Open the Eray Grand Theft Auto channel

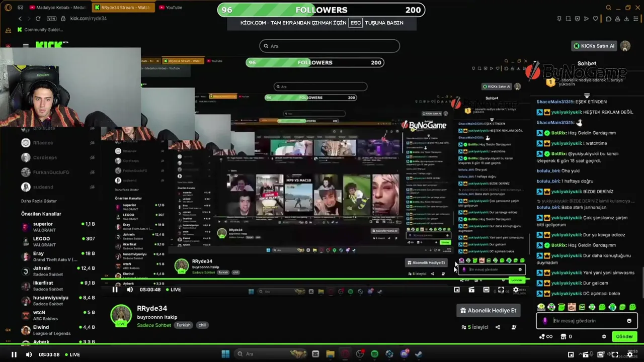(58, 256)
